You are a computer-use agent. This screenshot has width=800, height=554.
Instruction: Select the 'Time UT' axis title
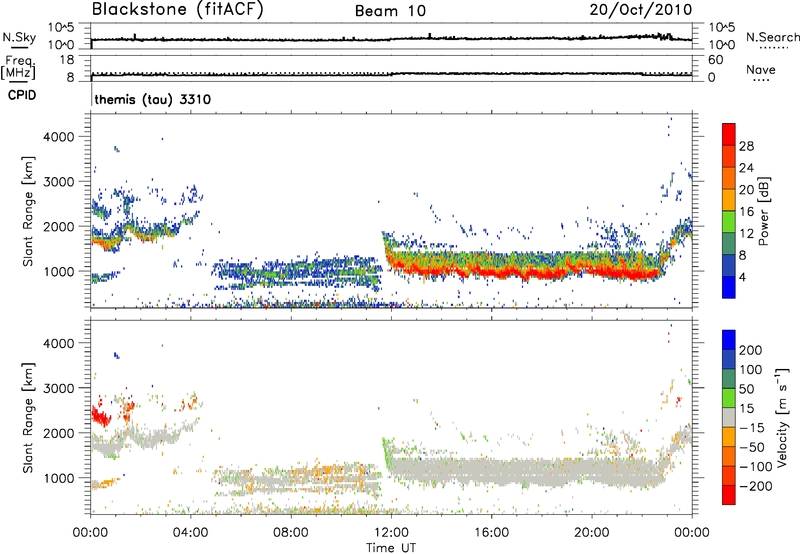[x=391, y=548]
